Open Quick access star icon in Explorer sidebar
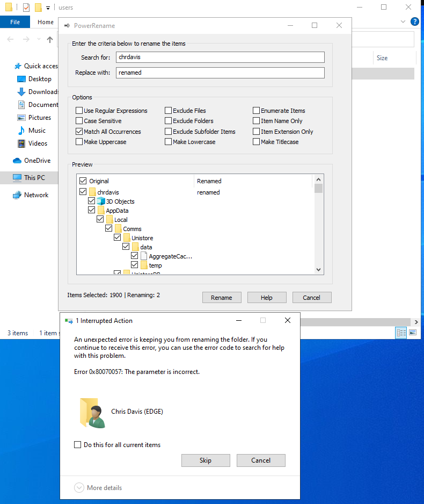This screenshot has height=504, width=424. tap(18, 66)
